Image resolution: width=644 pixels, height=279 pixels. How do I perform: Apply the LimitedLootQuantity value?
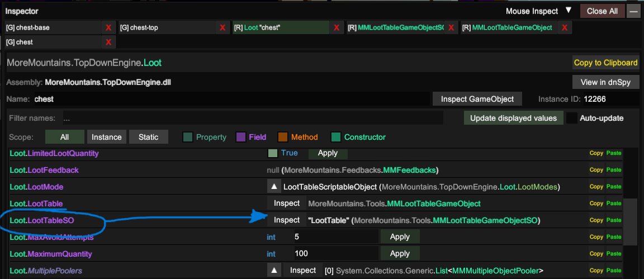tap(328, 153)
